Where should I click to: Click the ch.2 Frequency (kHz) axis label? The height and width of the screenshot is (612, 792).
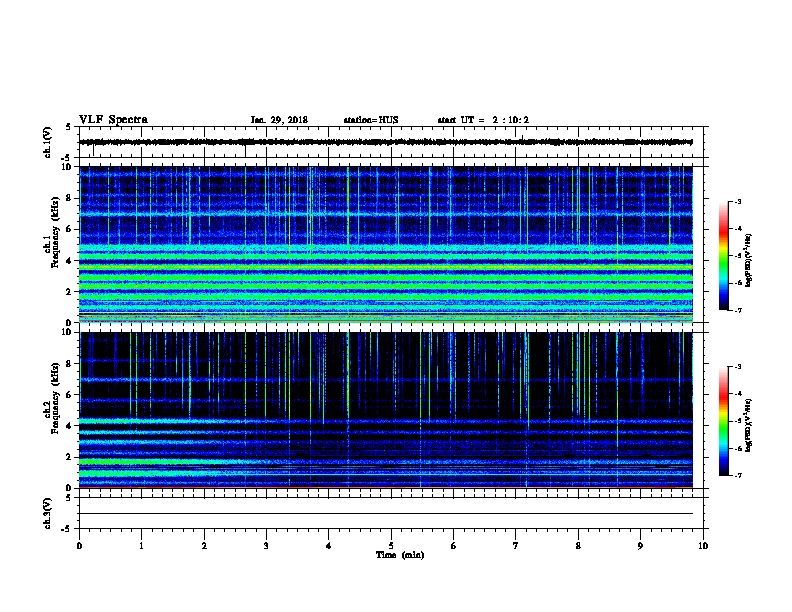click(x=52, y=397)
